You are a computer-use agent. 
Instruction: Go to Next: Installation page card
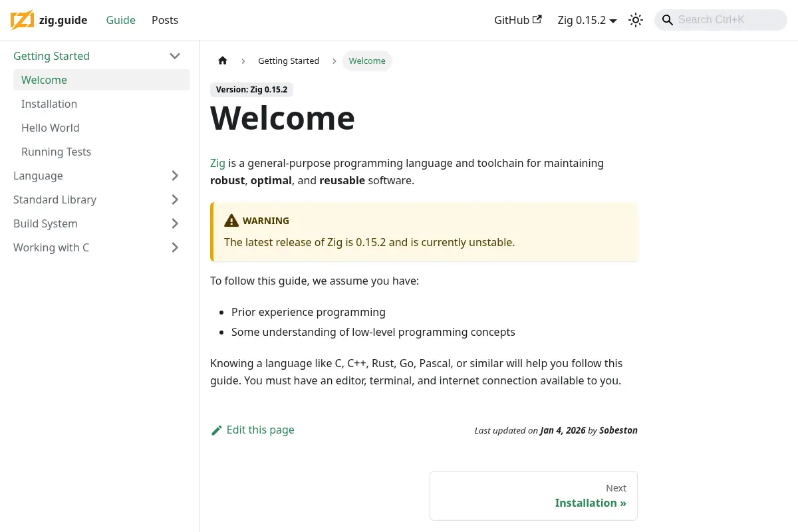tap(533, 495)
